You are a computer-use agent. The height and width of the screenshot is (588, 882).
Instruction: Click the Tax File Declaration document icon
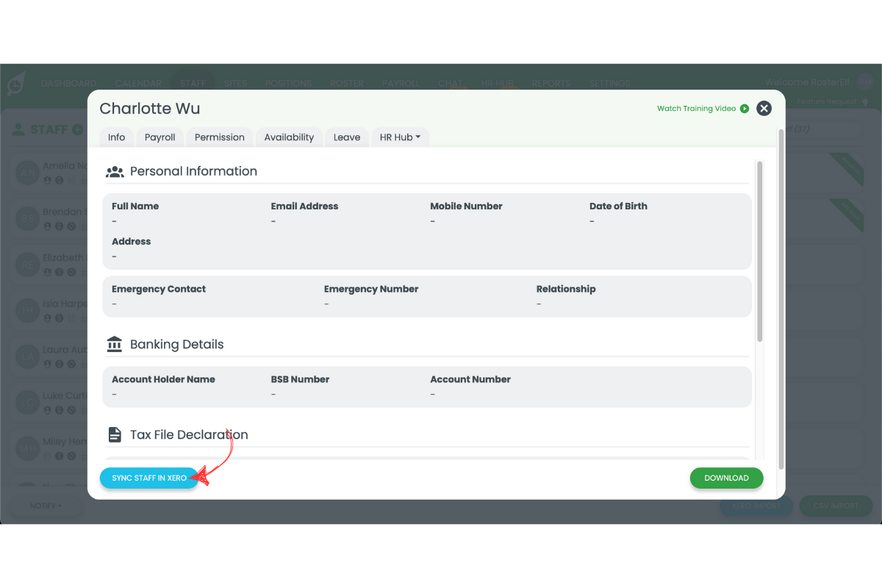click(114, 434)
